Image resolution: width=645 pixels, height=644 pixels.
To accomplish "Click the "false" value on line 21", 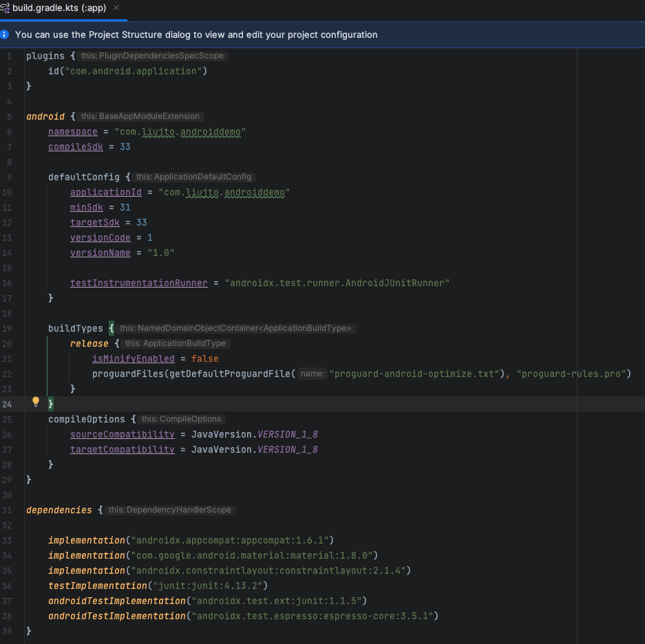I will click(205, 358).
